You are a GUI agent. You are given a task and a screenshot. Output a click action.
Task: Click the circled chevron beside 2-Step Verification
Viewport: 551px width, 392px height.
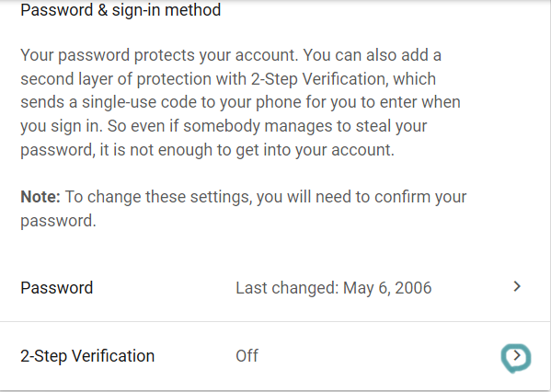[517, 356]
